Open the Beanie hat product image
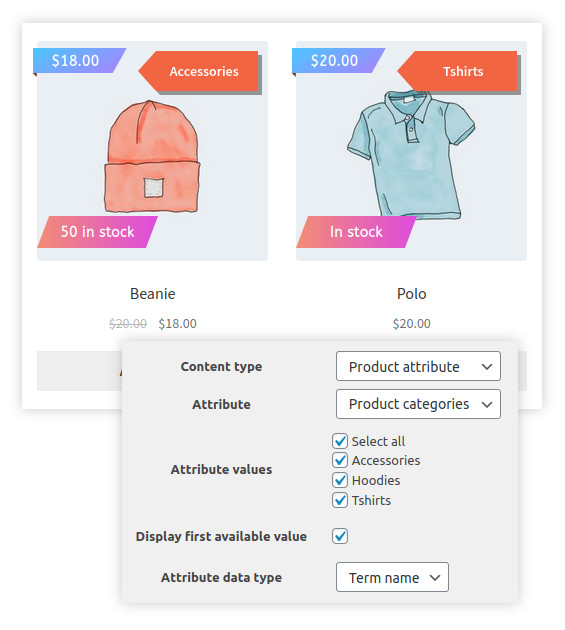565x630 pixels. pos(152,157)
